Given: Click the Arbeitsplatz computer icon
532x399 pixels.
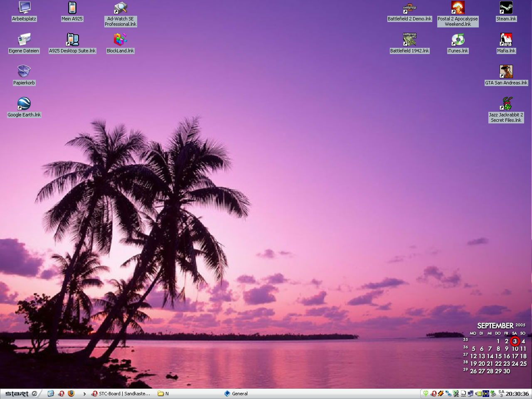Looking at the screenshot, I should [24, 8].
